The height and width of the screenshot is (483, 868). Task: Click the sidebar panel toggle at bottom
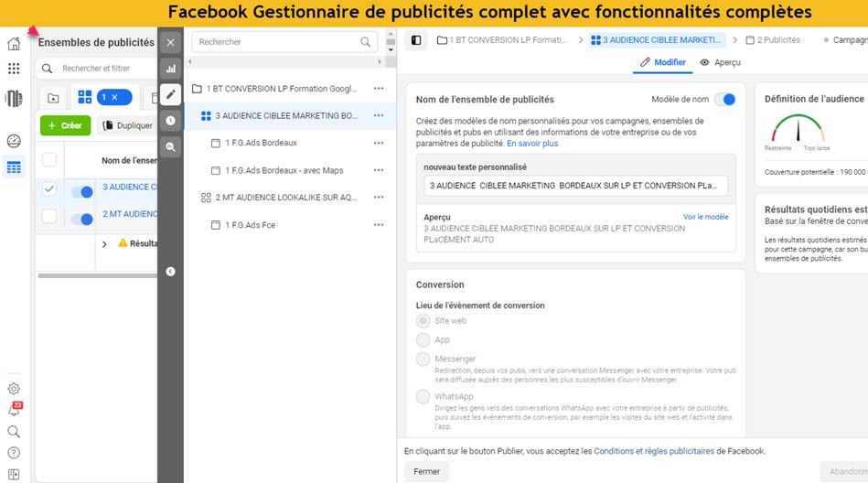point(14,475)
